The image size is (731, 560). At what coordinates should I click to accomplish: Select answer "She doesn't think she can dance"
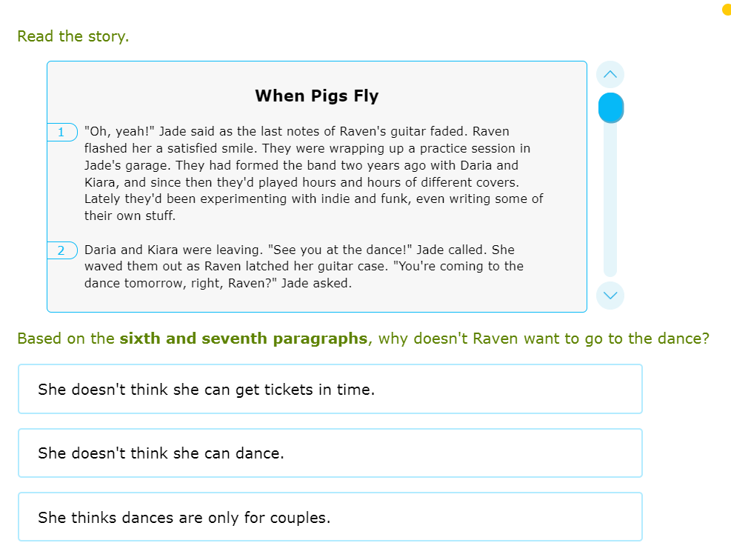tap(330, 453)
